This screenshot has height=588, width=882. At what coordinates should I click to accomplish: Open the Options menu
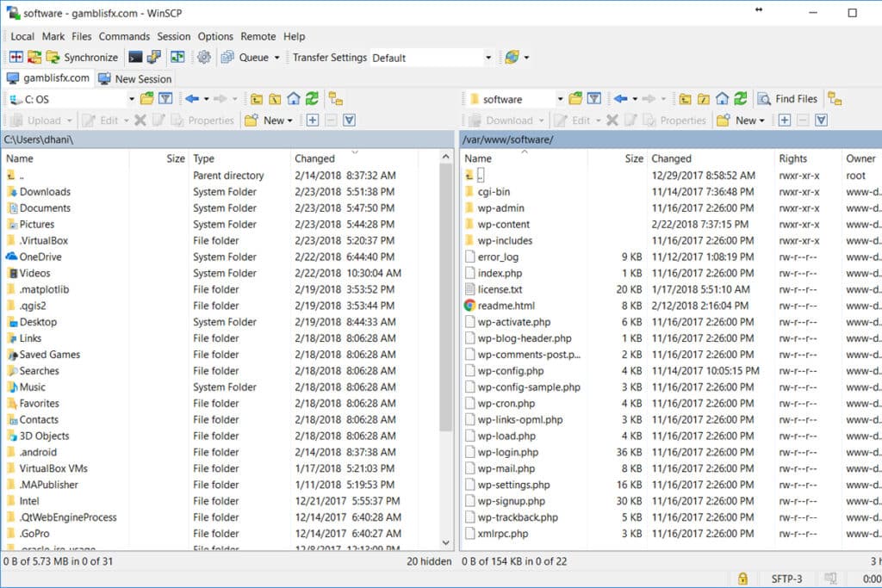click(x=215, y=36)
